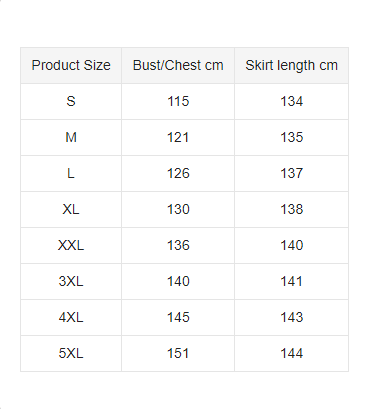This screenshot has height=409, width=367.
Task: Click skirt length 141 in 3XL row
Action: pyautogui.click(x=292, y=281)
